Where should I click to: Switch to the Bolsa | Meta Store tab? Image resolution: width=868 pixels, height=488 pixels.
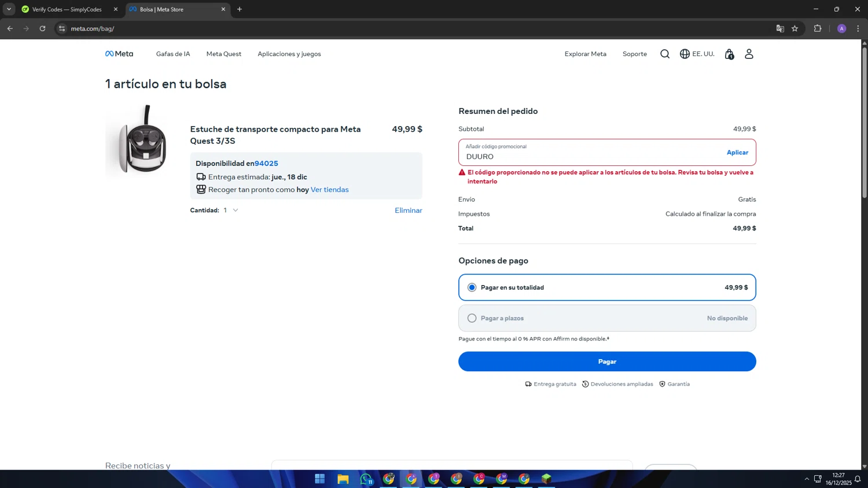coord(177,9)
